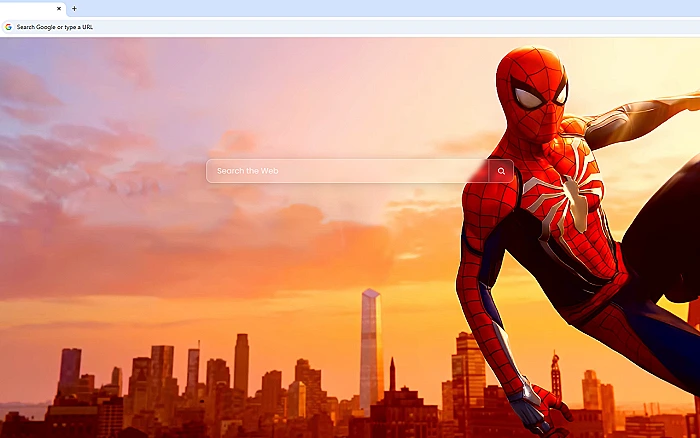
Task: Click the Google icon in the address bar
Action: [8, 27]
